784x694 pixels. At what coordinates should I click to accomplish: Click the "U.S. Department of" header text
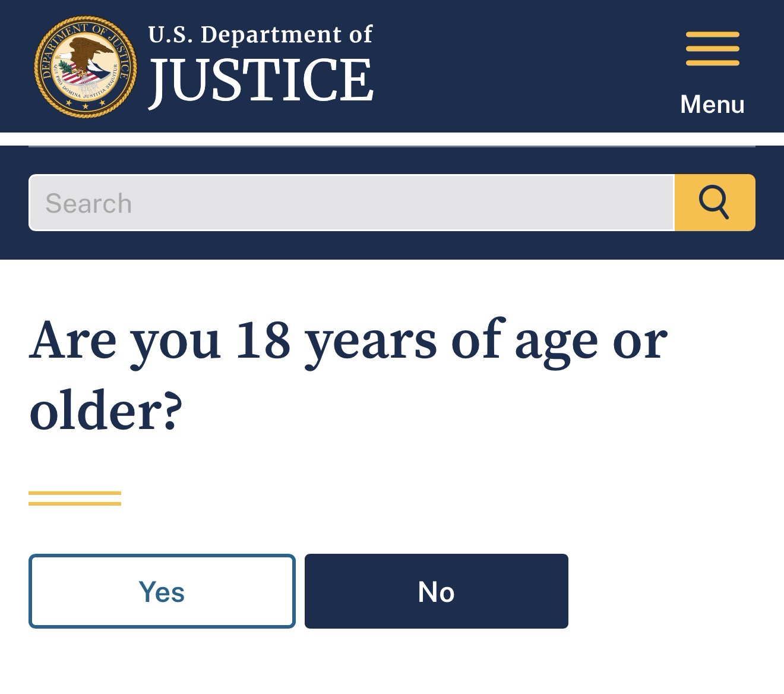tap(260, 34)
